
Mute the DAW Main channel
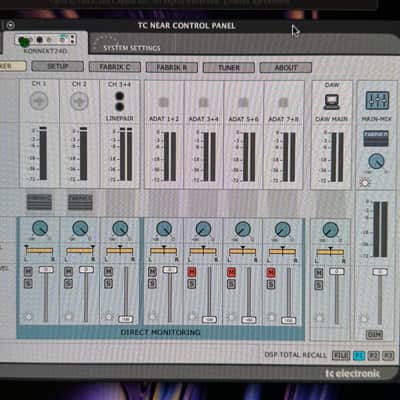[x=319, y=273]
